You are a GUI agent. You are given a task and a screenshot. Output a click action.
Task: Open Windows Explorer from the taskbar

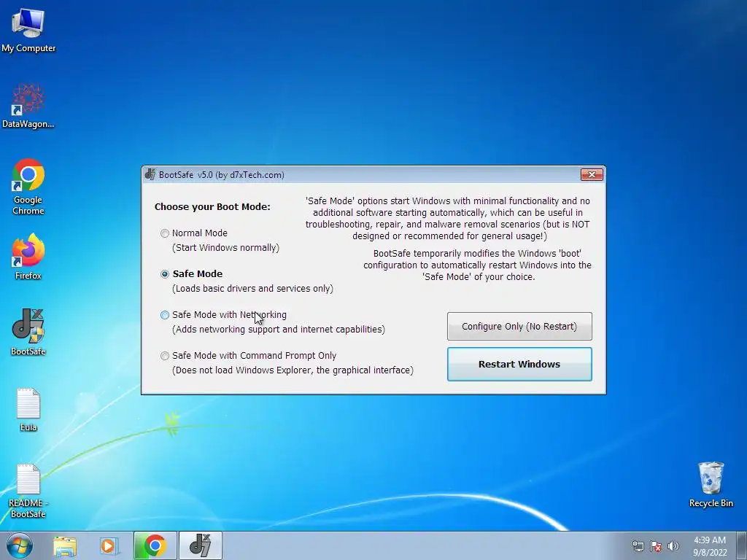tap(65, 546)
